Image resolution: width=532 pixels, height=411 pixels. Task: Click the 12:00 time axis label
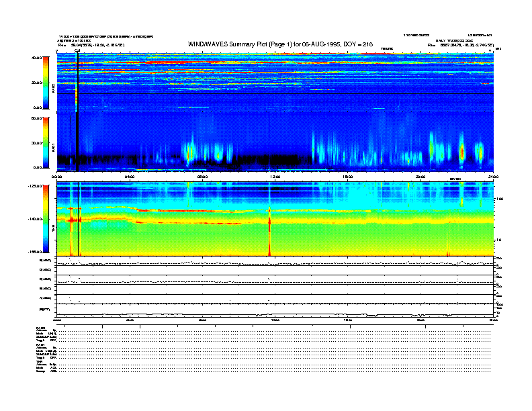click(x=275, y=177)
